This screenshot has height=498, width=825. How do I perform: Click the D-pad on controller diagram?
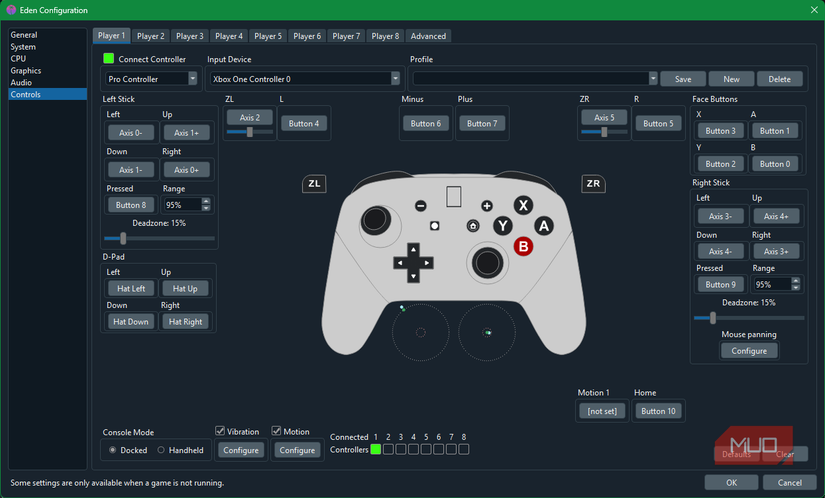click(x=414, y=262)
